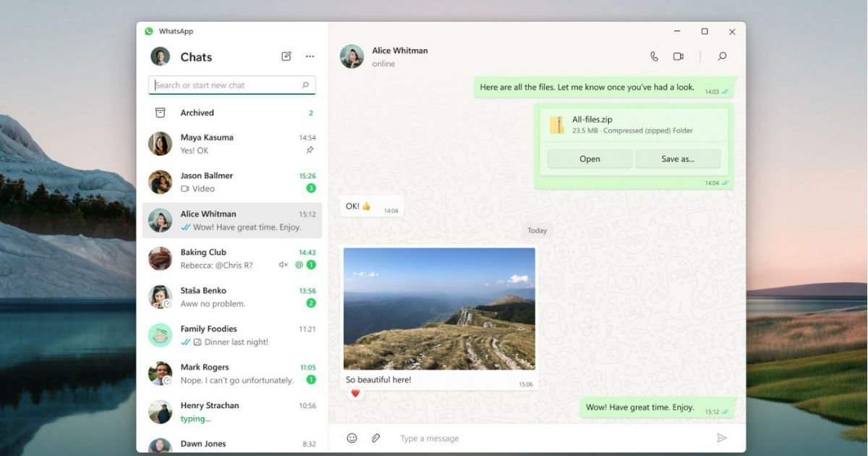Open the three-dot menu beside Chats
Screen dimensions: 868x456
[x=310, y=56]
